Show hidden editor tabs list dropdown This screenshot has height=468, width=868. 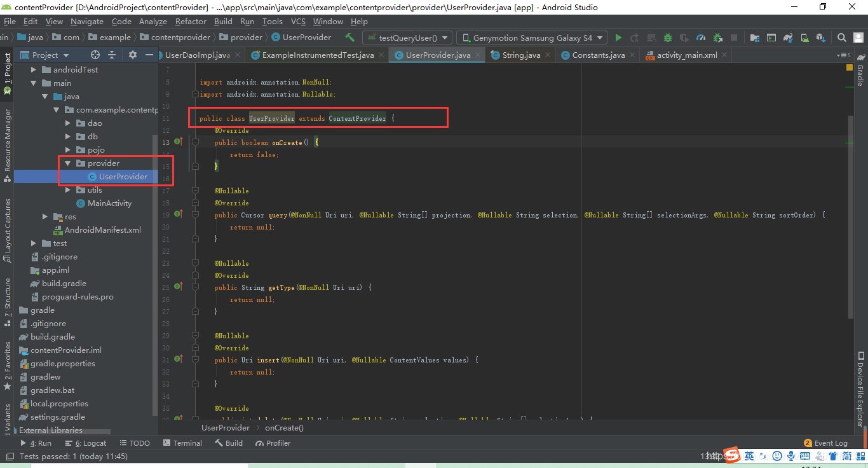[844, 55]
